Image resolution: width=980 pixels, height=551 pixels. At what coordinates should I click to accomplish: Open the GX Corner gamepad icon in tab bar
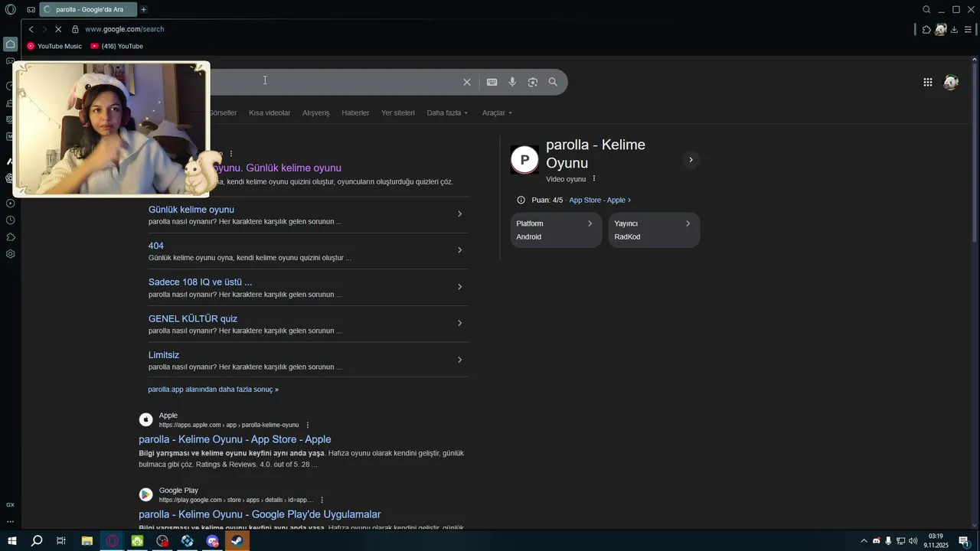[31, 10]
